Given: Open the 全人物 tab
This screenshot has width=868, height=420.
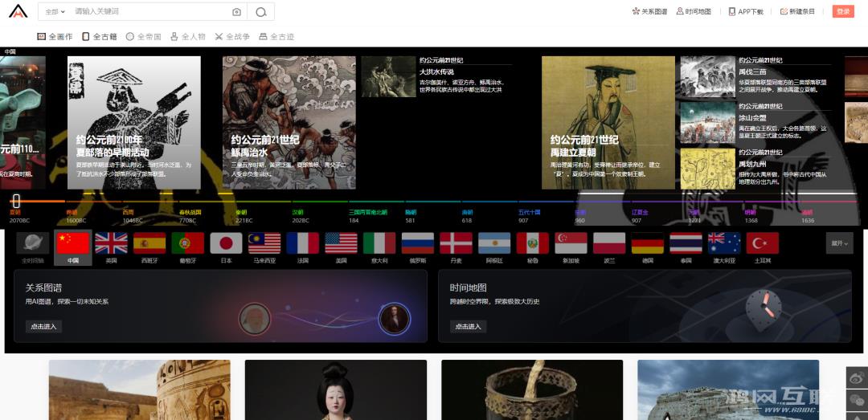Looking at the screenshot, I should pyautogui.click(x=187, y=36).
